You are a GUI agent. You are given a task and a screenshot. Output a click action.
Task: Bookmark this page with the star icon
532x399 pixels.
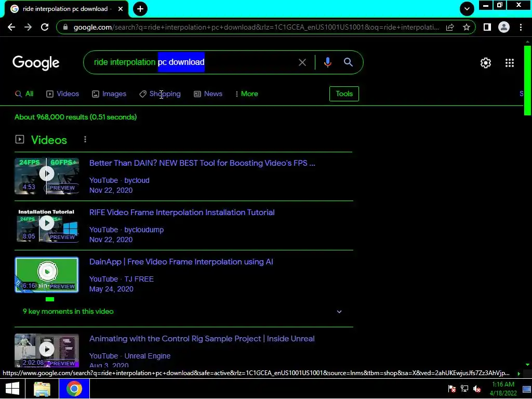467,27
